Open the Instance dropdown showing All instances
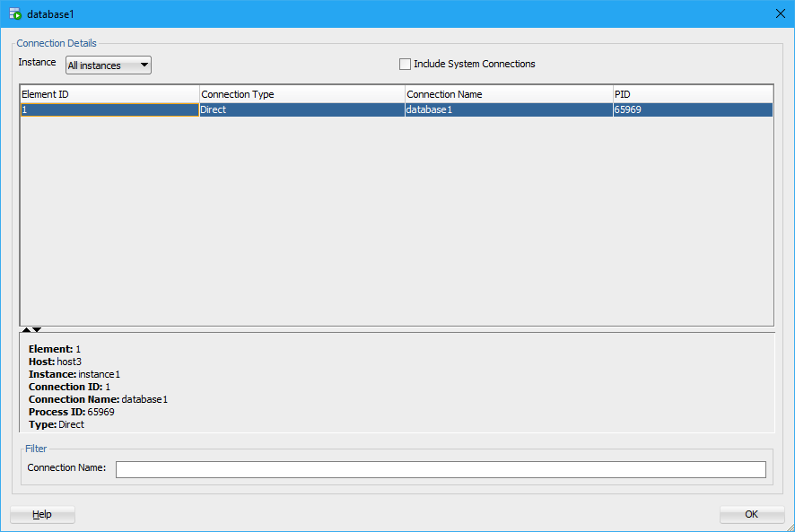The width and height of the screenshot is (795, 532). 109,65
